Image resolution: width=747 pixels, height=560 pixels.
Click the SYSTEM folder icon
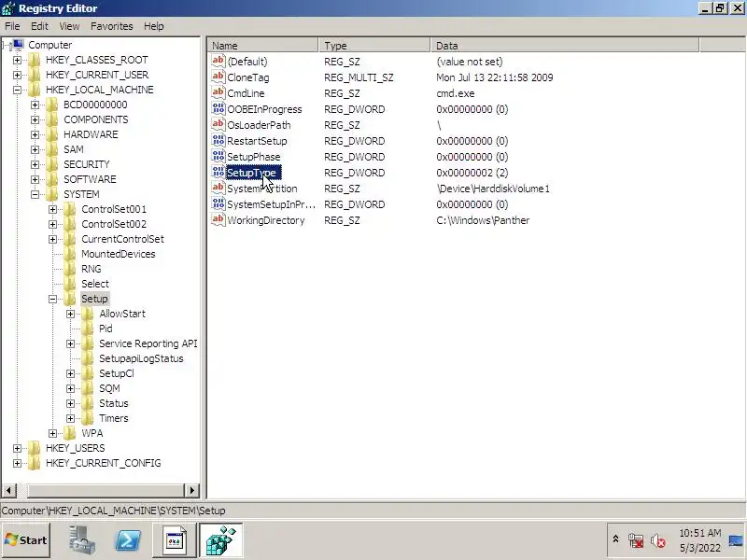pos(52,194)
